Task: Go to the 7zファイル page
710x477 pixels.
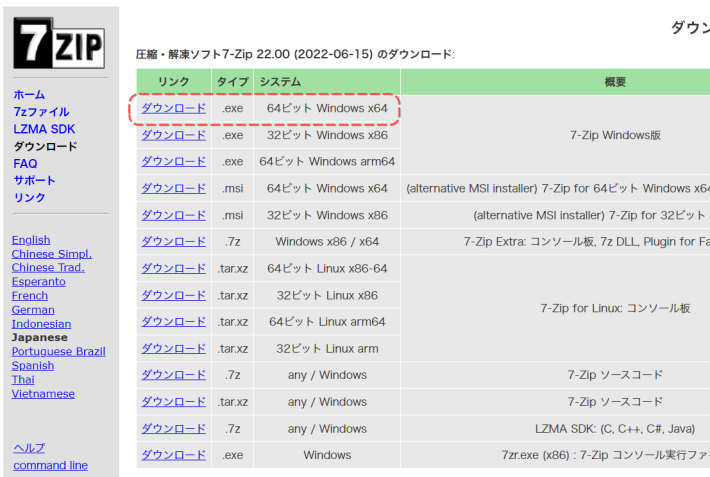Action: pos(41,112)
